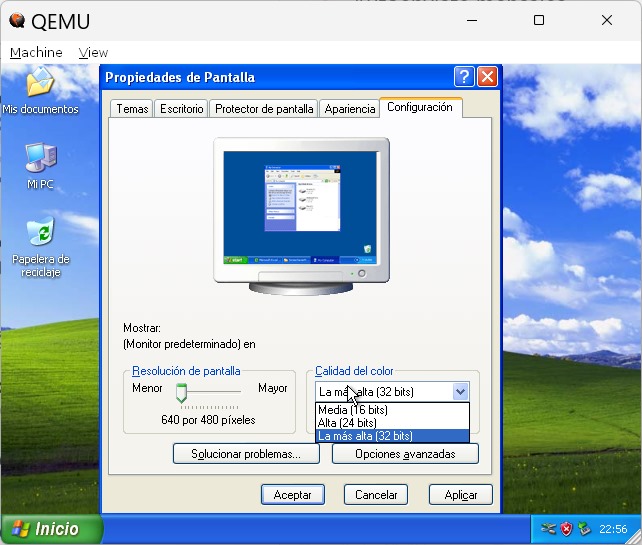This screenshot has width=642, height=545.
Task: Choose Alta (24 bits) color quality
Action: pos(392,423)
